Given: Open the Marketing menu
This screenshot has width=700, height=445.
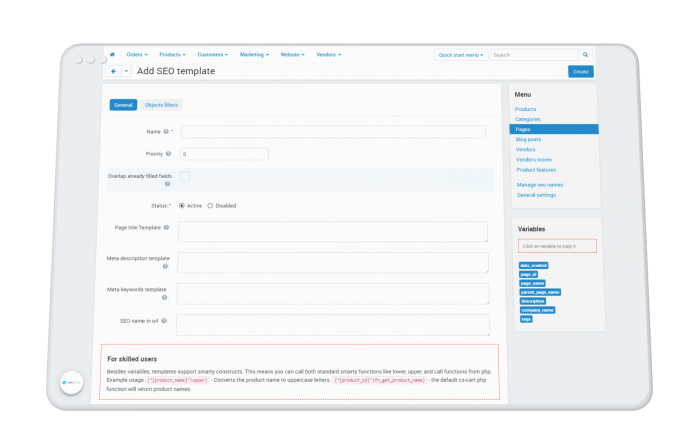Looking at the screenshot, I should point(254,54).
